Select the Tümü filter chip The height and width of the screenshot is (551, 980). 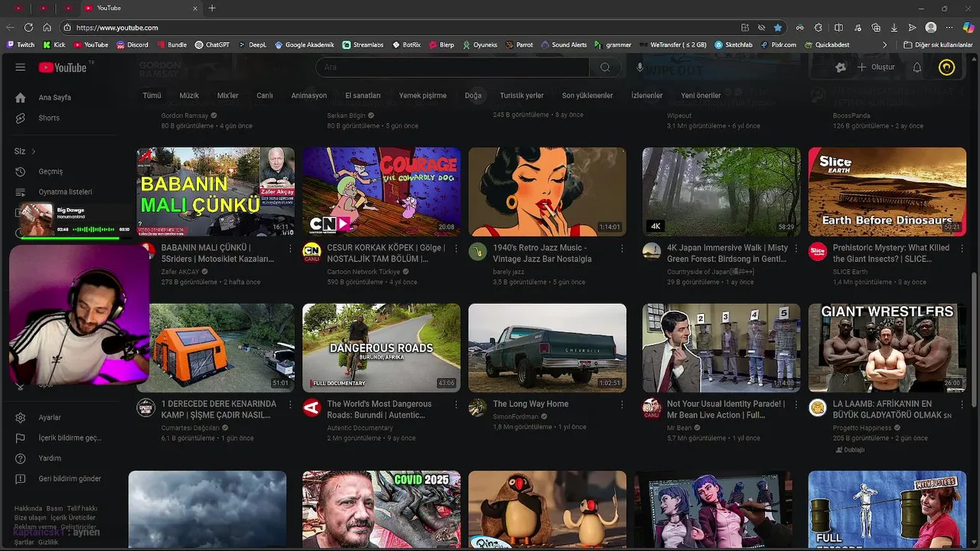152,96
